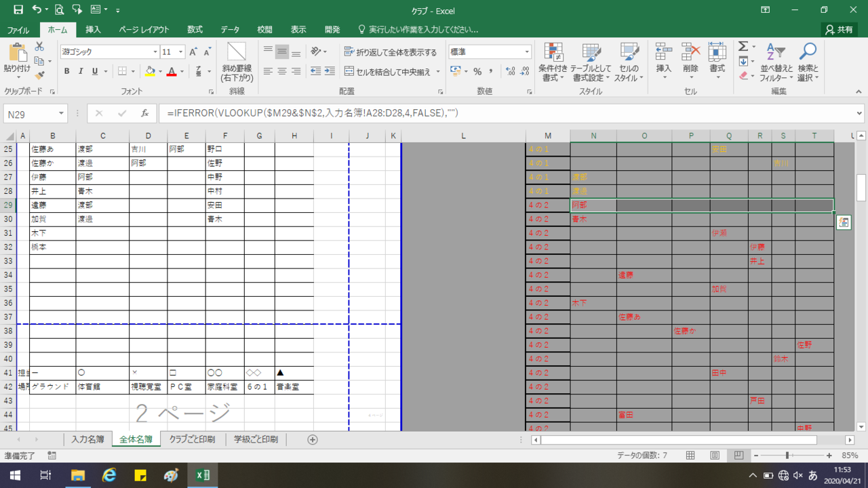The height and width of the screenshot is (488, 868).
Task: Toggle align text right
Action: (296, 71)
